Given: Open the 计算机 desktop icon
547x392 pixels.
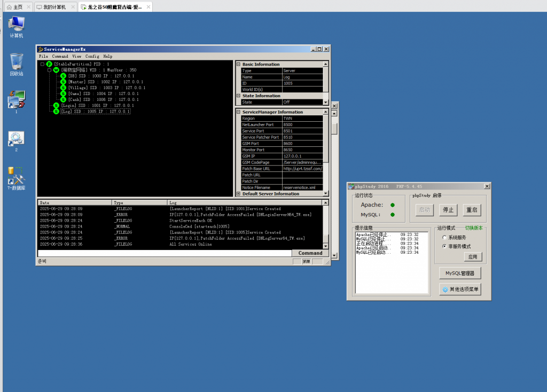Looking at the screenshot, I should click(17, 27).
